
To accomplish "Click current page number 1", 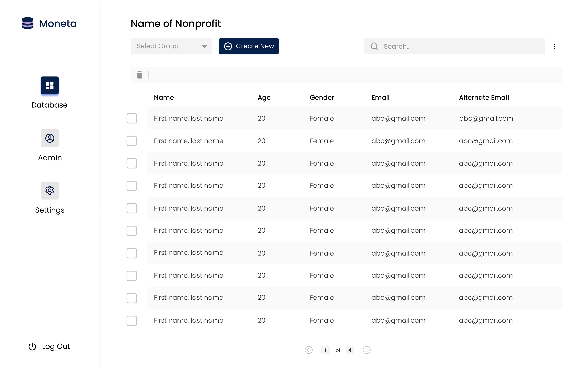I will pos(325,350).
